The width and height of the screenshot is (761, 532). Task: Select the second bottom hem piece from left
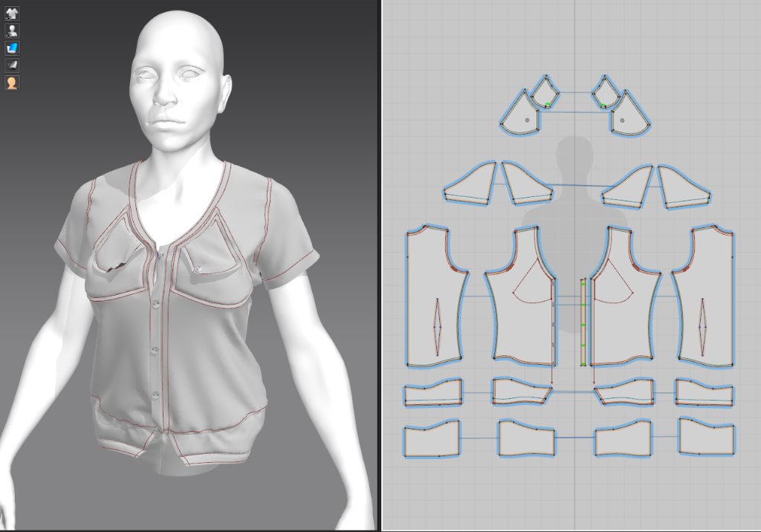pos(527,439)
